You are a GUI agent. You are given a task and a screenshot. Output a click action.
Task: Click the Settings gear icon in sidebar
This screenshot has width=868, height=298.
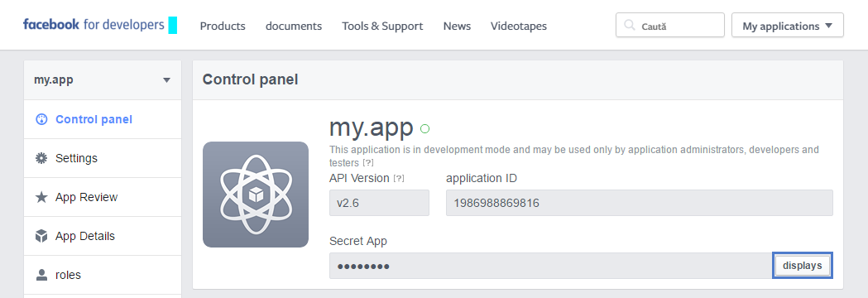point(41,158)
